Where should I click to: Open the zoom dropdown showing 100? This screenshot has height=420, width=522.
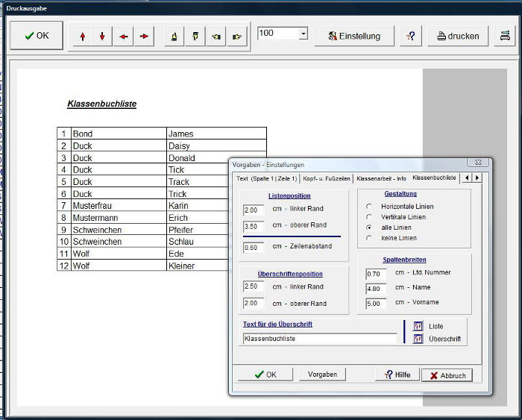(x=303, y=34)
